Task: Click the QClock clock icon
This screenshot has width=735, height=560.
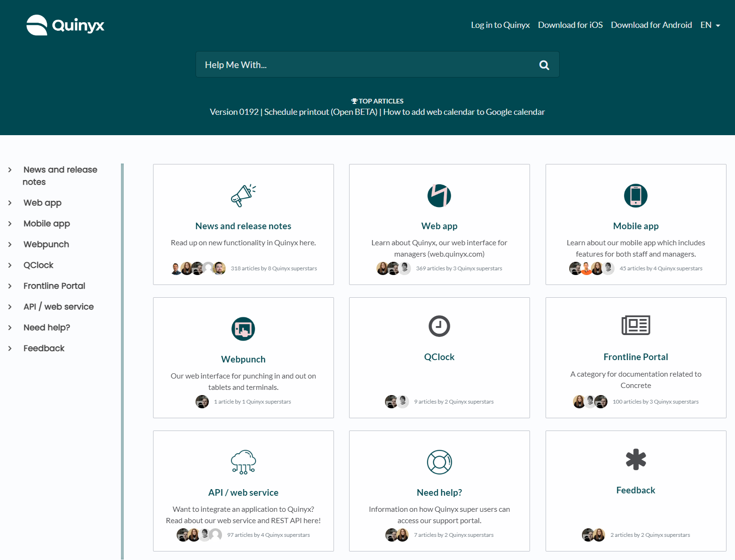Action: [439, 326]
